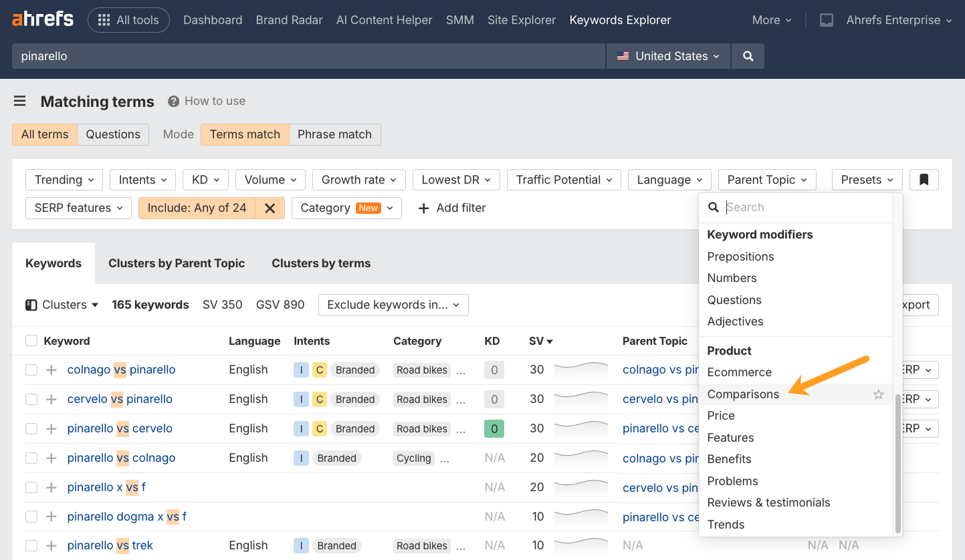Select the checkbox for pinarello vs trek
Image resolution: width=965 pixels, height=560 pixels.
[31, 545]
